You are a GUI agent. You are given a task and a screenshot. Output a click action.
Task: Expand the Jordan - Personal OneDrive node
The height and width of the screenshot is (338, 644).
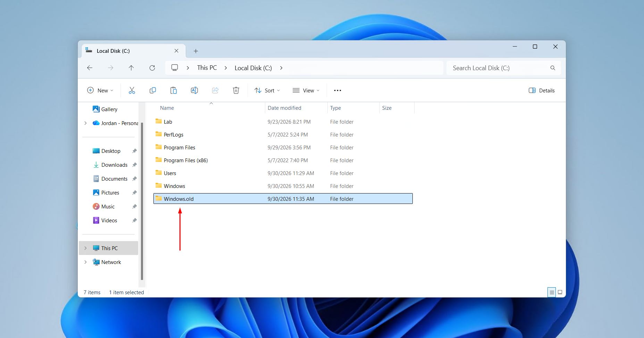coord(85,123)
